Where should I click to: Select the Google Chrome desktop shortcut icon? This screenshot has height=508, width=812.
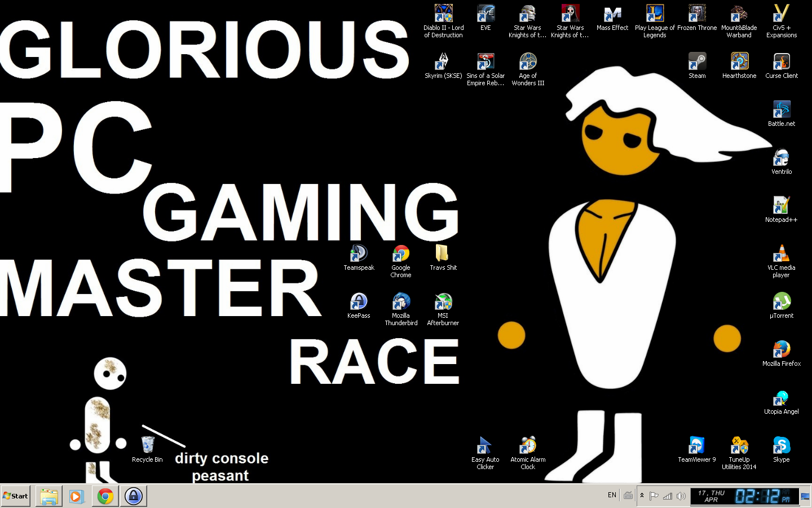(x=401, y=261)
